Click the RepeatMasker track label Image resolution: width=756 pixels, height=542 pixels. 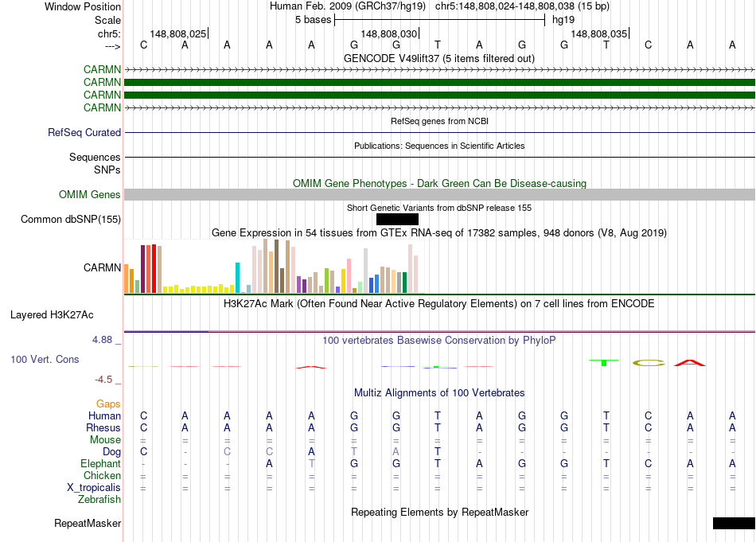click(88, 524)
